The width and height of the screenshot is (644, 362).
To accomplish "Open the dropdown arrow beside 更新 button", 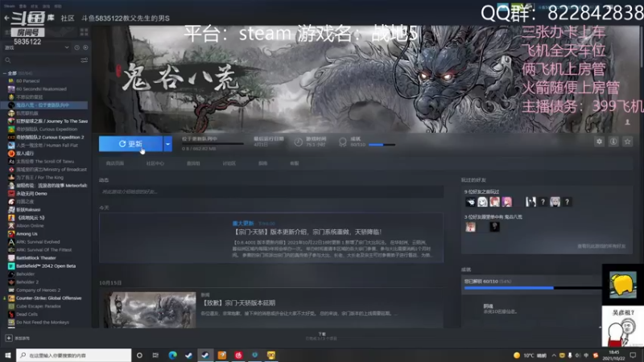I will [x=167, y=144].
